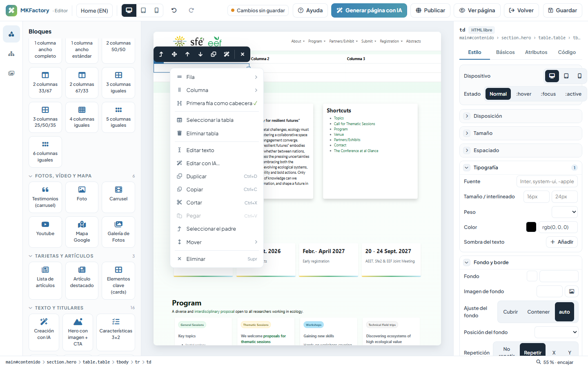The image size is (588, 368).
Task: Move element down using floating toolbar arrow
Action: pyautogui.click(x=200, y=54)
